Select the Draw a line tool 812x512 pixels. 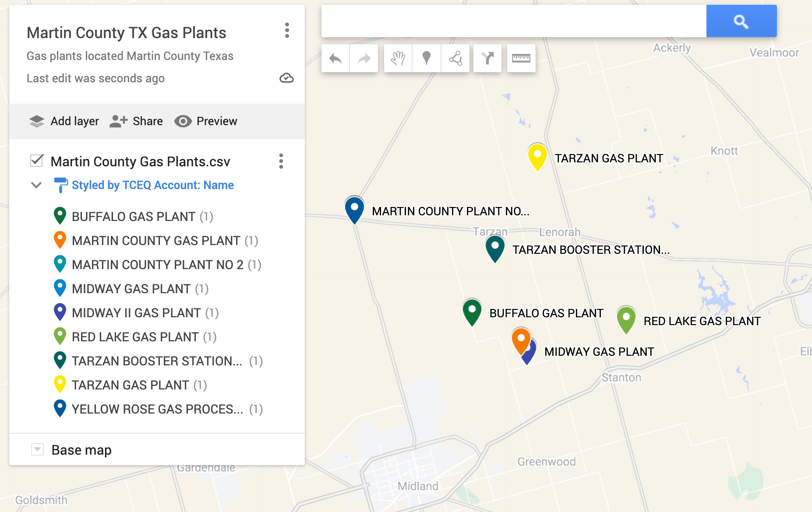(x=455, y=58)
